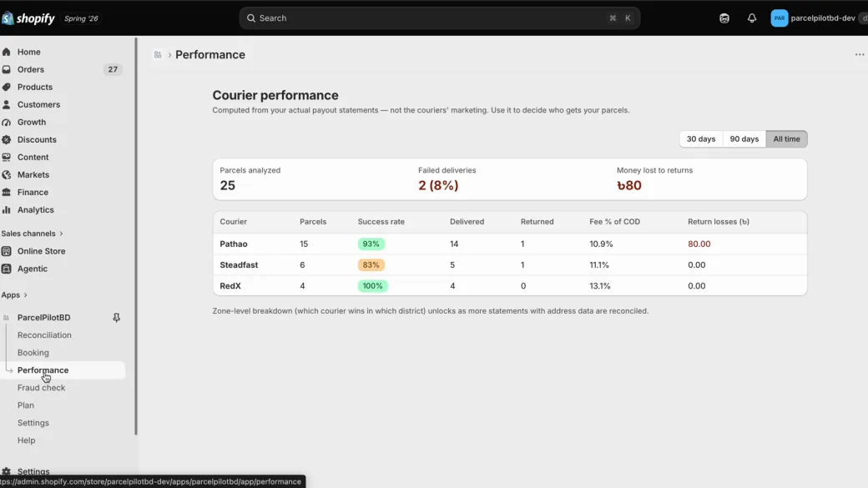Click the search magnifier icon
The height and width of the screenshot is (488, 868).
(250, 18)
